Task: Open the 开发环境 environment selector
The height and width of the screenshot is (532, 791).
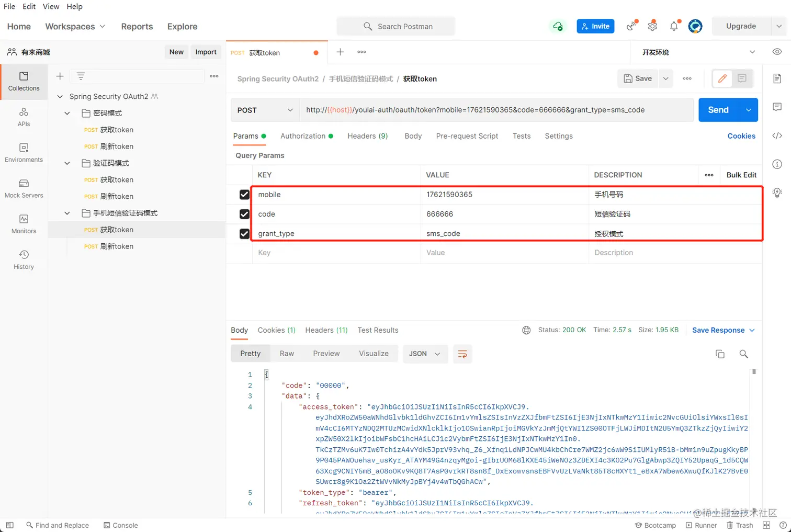Action: coord(698,52)
